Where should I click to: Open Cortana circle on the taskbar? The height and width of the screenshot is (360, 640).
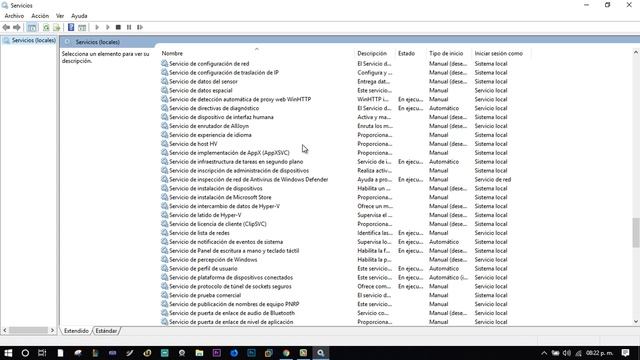pos(25,353)
